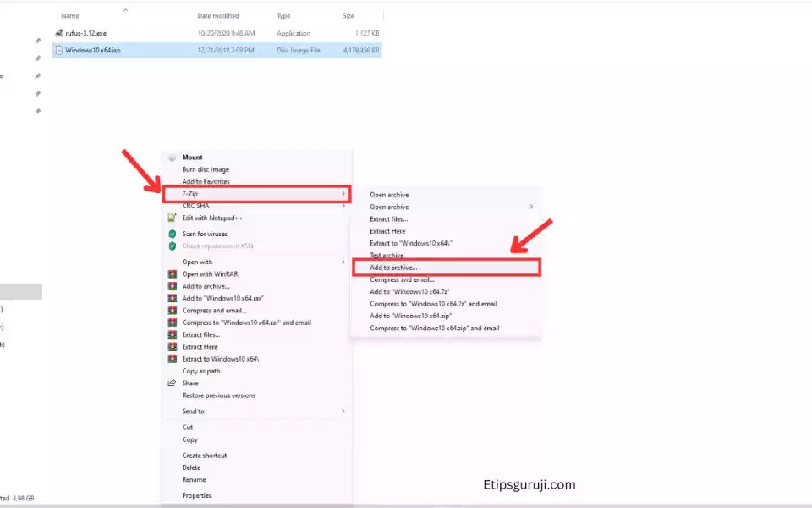Image resolution: width=812 pixels, height=508 pixels.
Task: Click the Kaspersky shield icon for Scan for viruses
Action: (x=173, y=234)
